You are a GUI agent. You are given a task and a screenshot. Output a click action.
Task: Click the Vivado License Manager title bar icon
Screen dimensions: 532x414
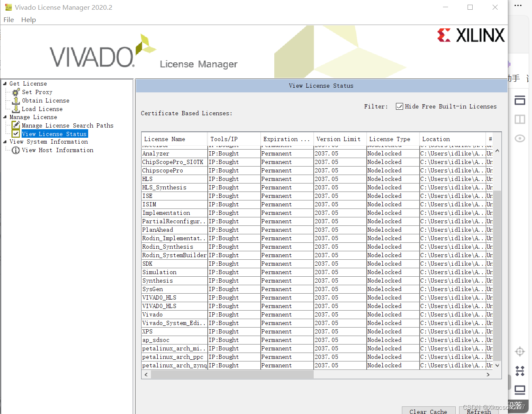tap(8, 7)
